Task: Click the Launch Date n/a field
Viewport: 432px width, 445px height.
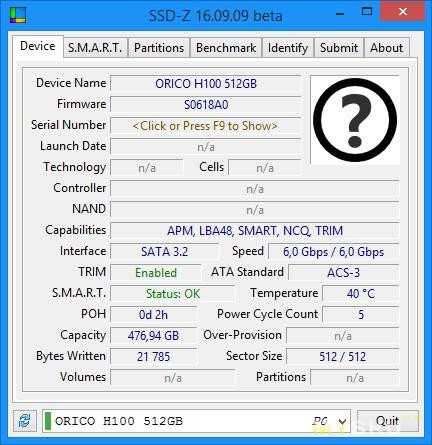Action: coord(205,147)
